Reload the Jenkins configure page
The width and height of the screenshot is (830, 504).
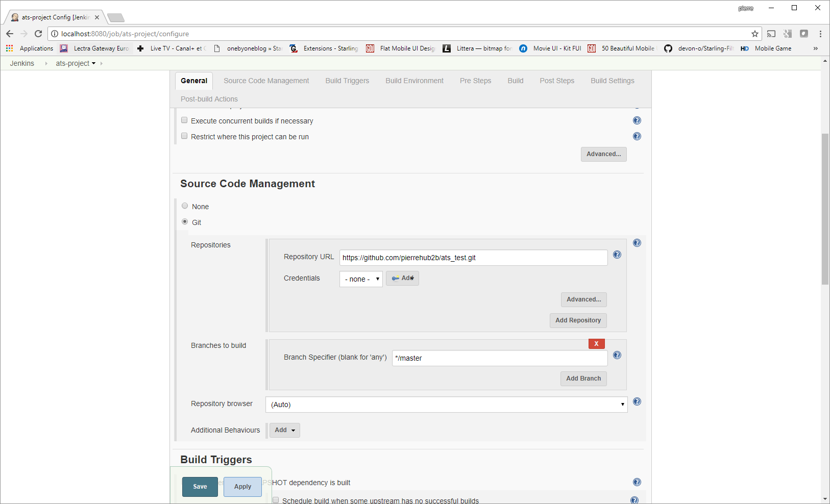[x=38, y=34]
